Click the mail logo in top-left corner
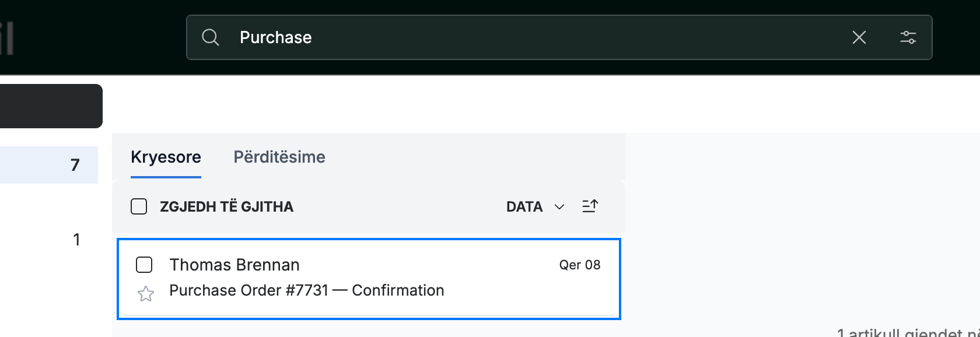Image resolution: width=980 pixels, height=337 pixels. 7,38
